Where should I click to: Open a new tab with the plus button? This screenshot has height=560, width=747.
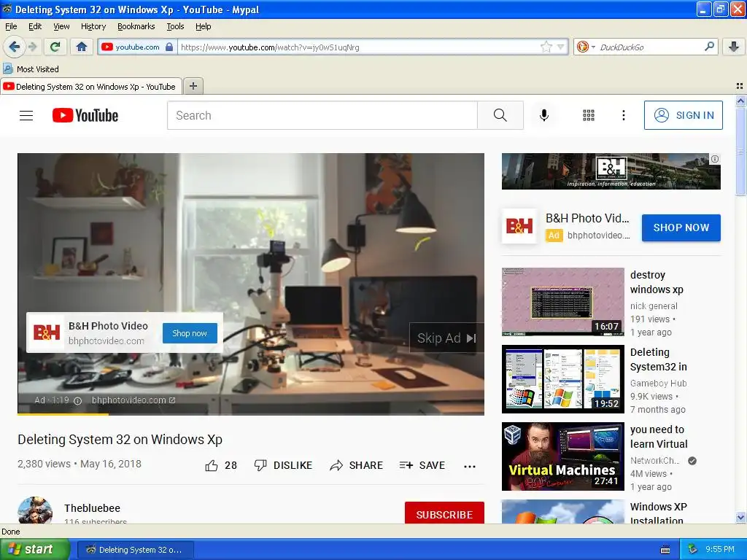click(193, 86)
